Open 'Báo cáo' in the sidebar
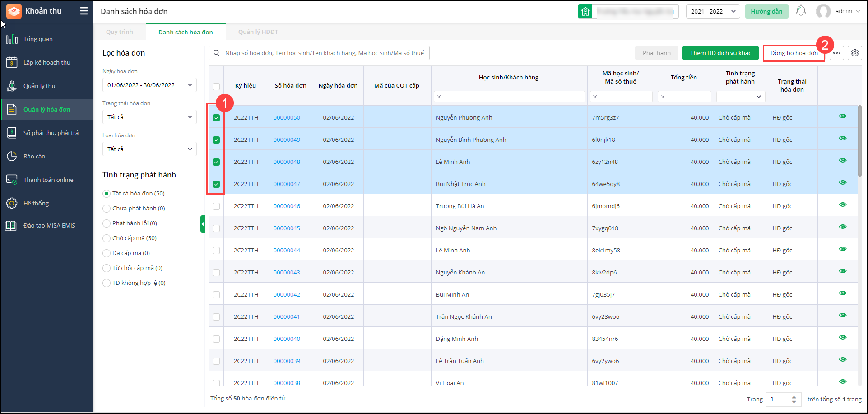The width and height of the screenshot is (868, 414). click(34, 157)
